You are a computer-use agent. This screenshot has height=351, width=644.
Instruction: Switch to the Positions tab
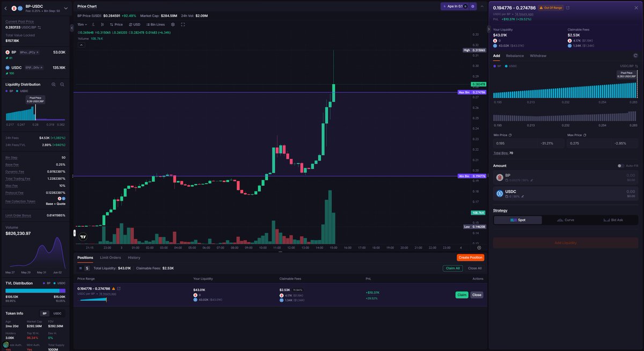(x=85, y=258)
